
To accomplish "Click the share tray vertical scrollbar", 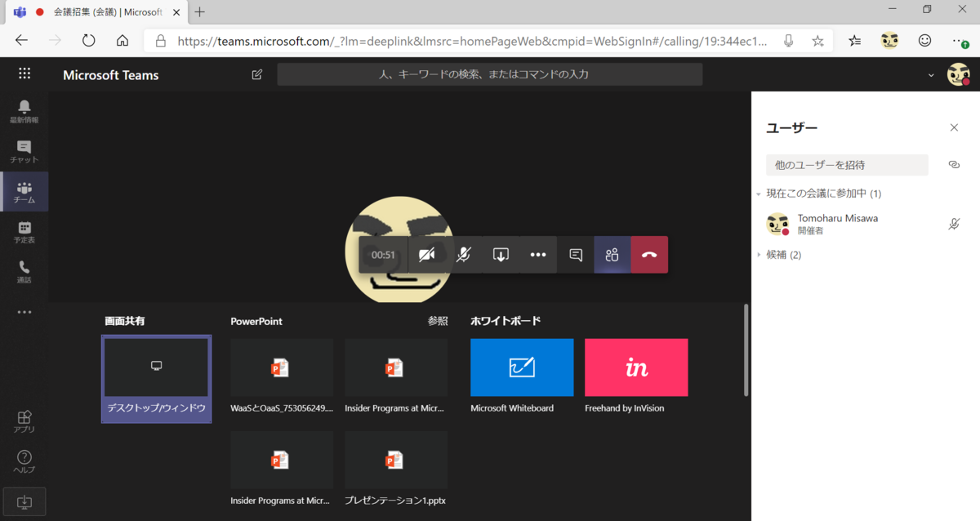I will 746,350.
